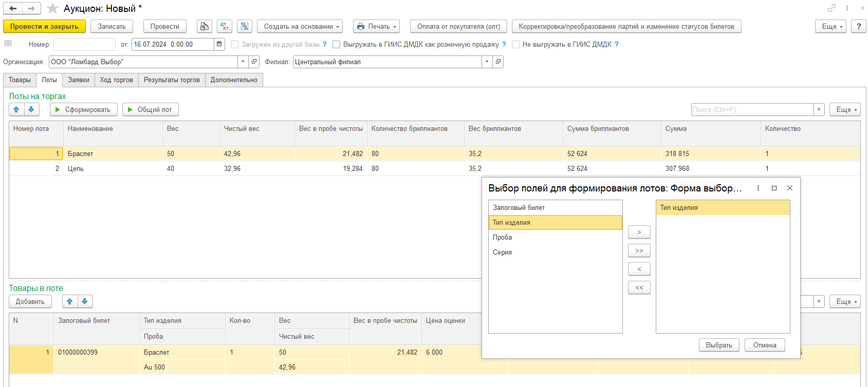Click the Общий лот button

[x=151, y=109]
